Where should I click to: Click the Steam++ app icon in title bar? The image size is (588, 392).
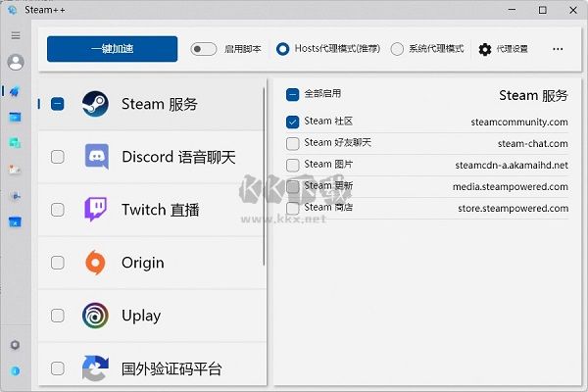coord(13,10)
